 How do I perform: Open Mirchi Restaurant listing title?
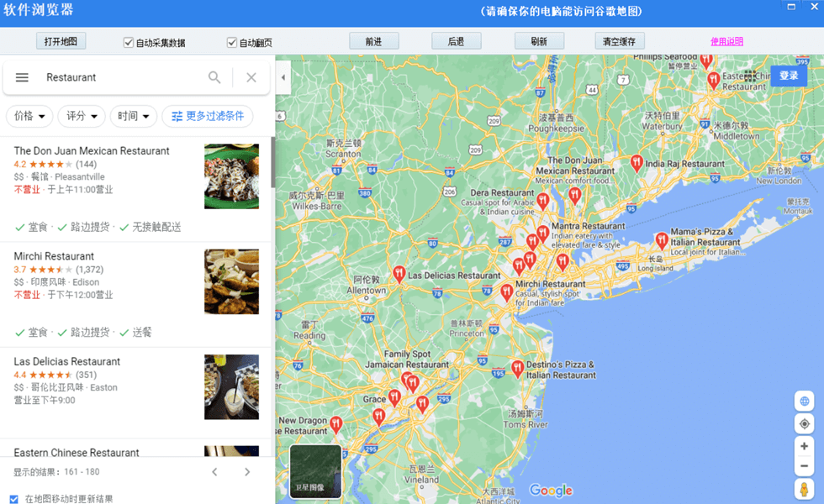[54, 256]
